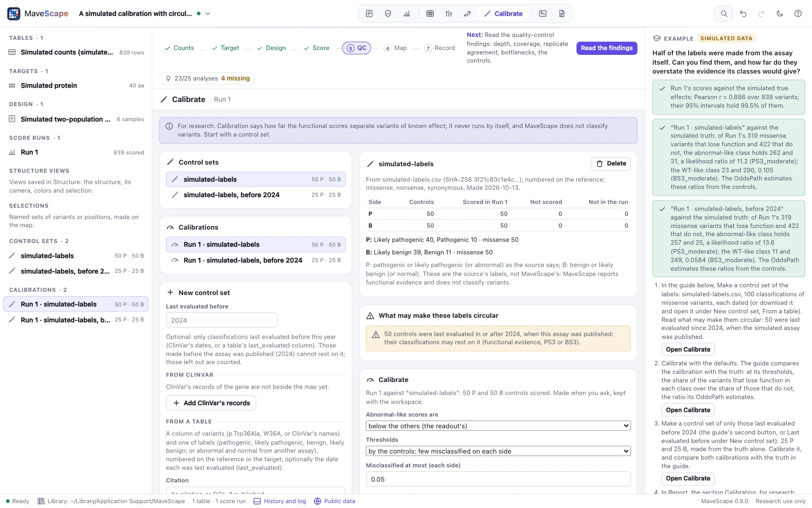This screenshot has width=812, height=508.
Task: Open the Abnormal-like scores are dropdown
Action: [498, 426]
